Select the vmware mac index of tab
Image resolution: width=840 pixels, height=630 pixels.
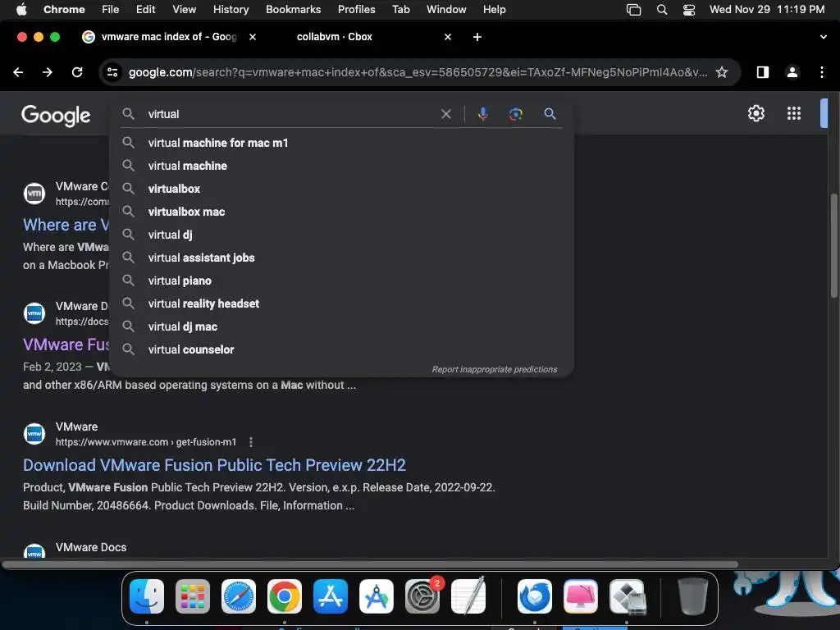[x=168, y=36]
